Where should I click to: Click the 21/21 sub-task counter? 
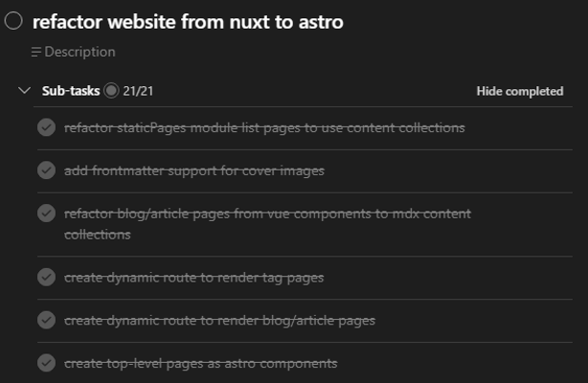[138, 91]
